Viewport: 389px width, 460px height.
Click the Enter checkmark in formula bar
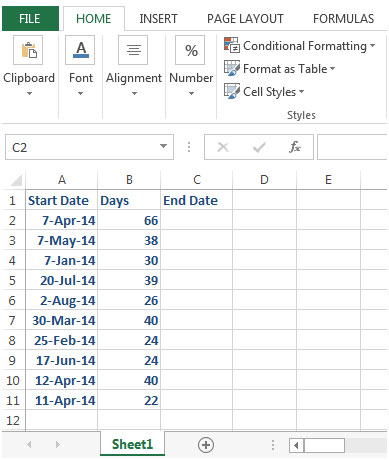[x=259, y=147]
